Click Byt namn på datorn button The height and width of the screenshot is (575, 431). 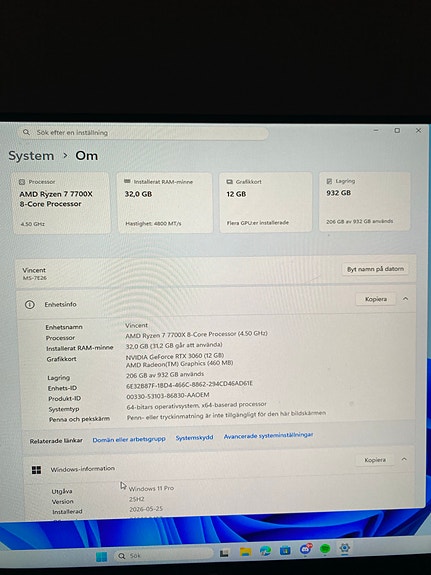pyautogui.click(x=375, y=269)
